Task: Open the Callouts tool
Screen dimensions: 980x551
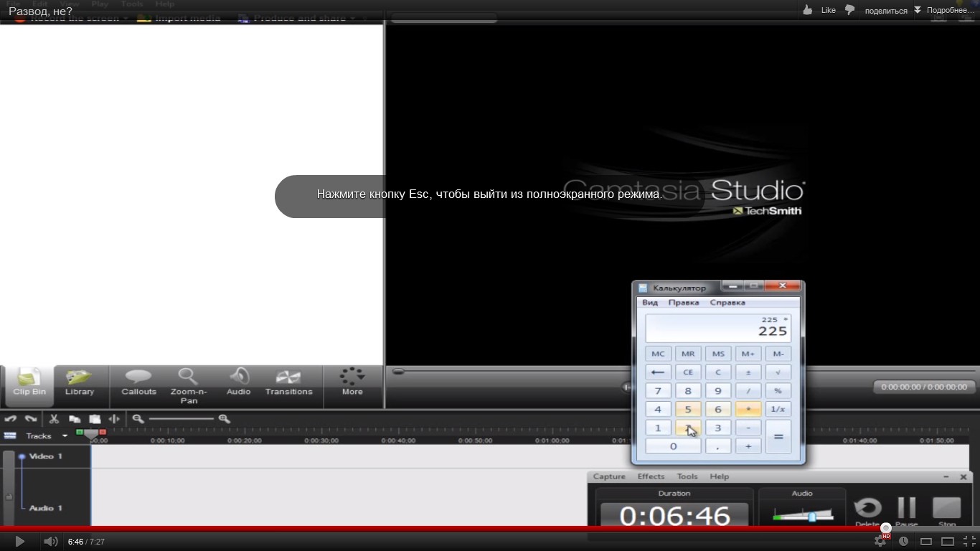Action: [138, 383]
